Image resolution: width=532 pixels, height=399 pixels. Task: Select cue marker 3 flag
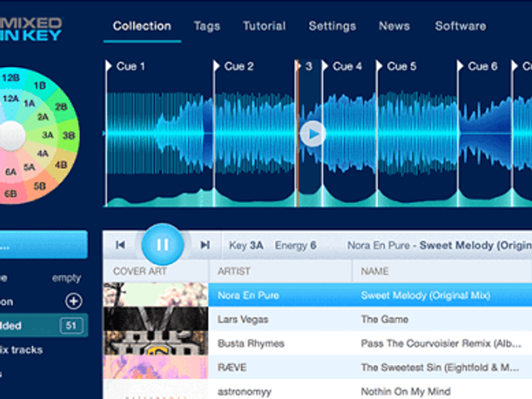coord(305,66)
